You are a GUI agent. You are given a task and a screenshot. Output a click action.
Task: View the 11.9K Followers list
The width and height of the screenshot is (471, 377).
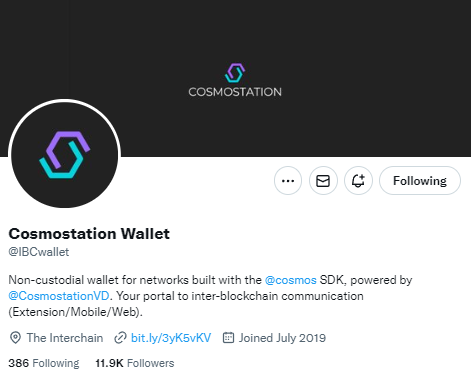pos(135,363)
